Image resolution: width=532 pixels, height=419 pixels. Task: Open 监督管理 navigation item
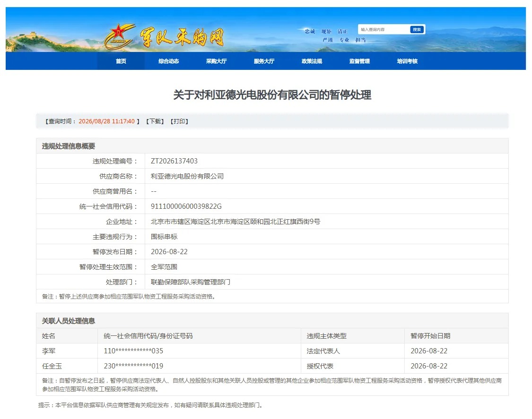(x=360, y=61)
